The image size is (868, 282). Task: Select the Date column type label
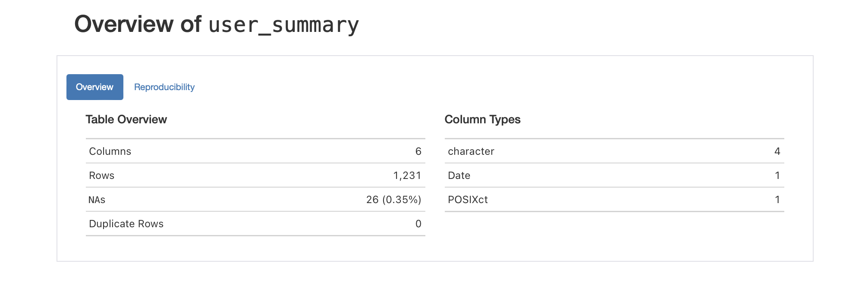[x=459, y=175]
